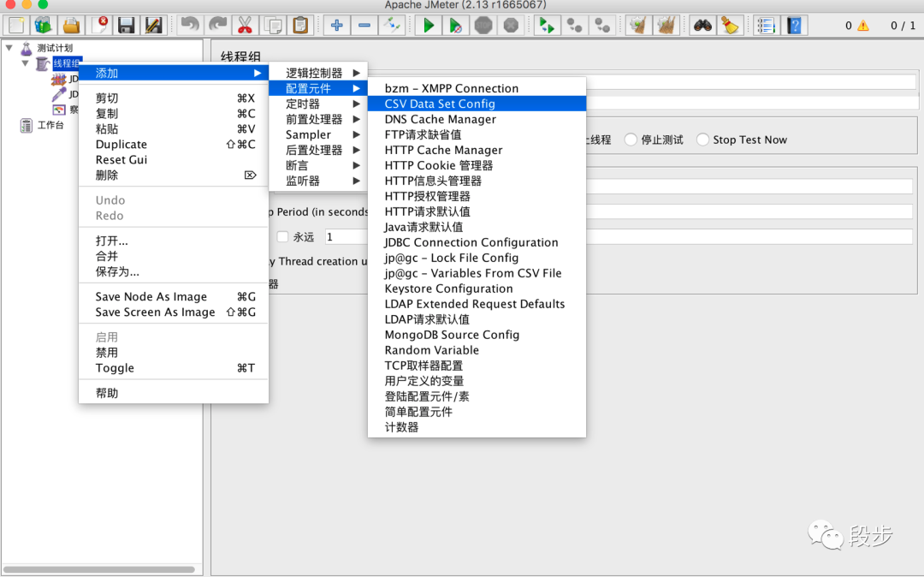This screenshot has width=924, height=577.
Task: Click the Clear single-broom icon
Action: [638, 26]
